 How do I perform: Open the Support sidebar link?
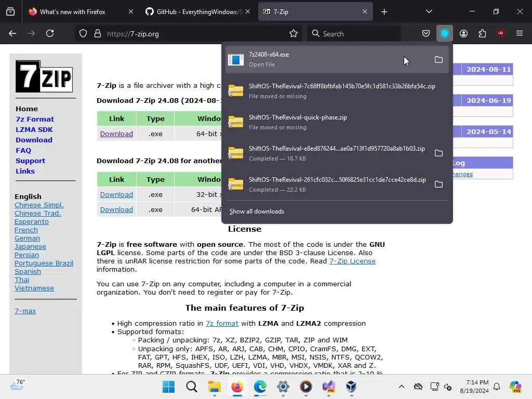(x=30, y=161)
